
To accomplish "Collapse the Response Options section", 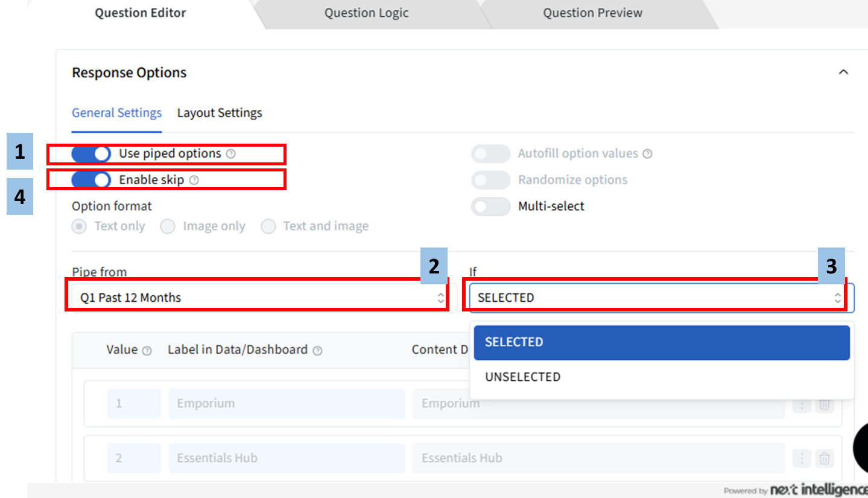I will [843, 72].
